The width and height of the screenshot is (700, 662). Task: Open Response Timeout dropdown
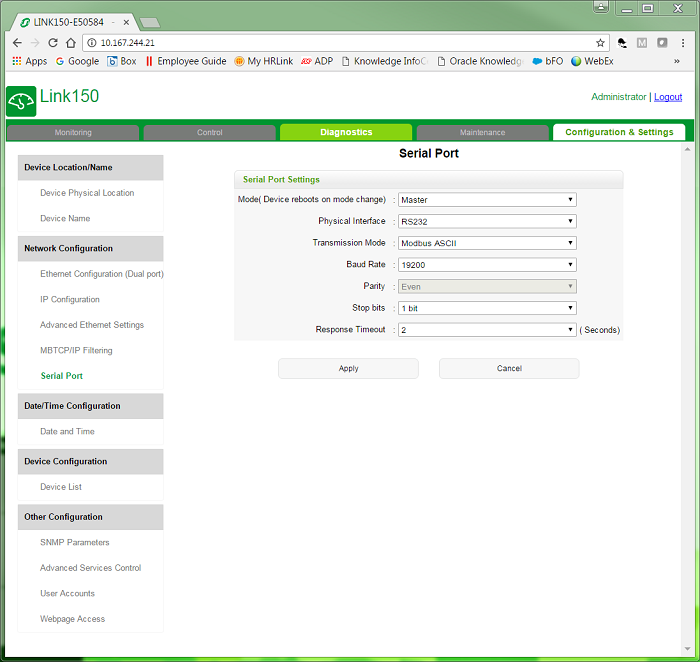point(487,330)
